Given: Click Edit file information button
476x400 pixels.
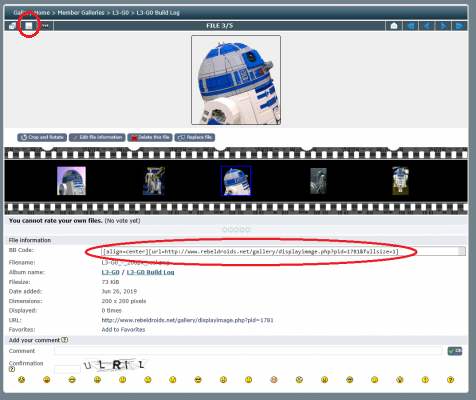Looking at the screenshot, I should pyautogui.click(x=97, y=137).
